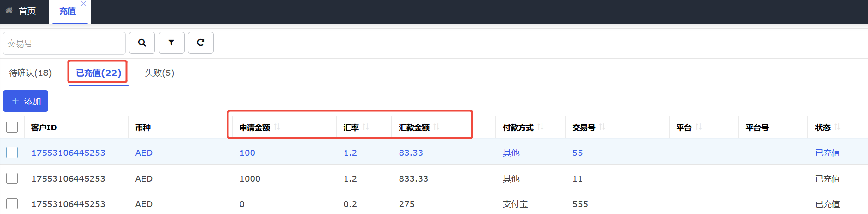Click transaction number 55

tap(578, 153)
